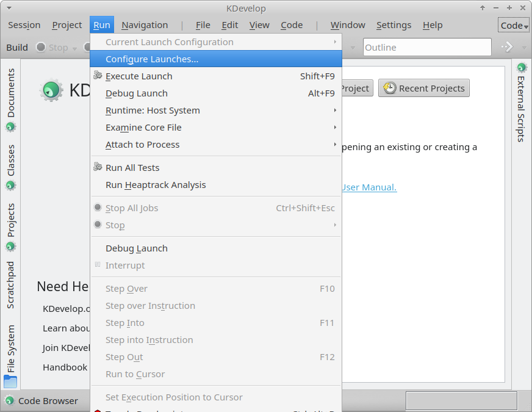
Task: Click the Recent Projects button
Action: pos(424,89)
